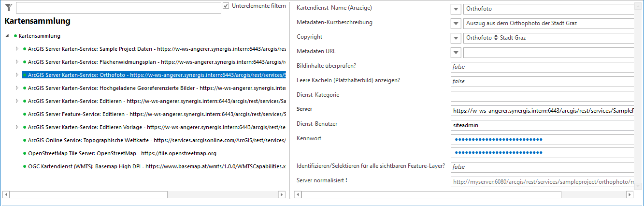644x206 pixels.
Task: Open dropdown beside Metadaten-Kurzbeschreibung field
Action: 456,24
